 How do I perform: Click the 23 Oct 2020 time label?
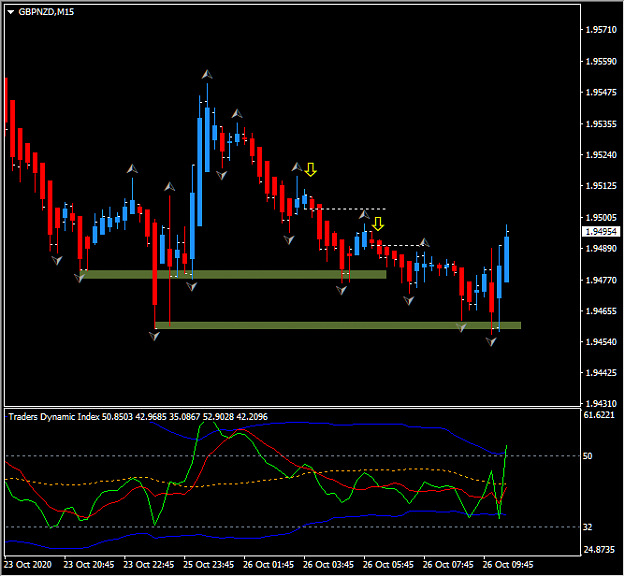[28, 565]
